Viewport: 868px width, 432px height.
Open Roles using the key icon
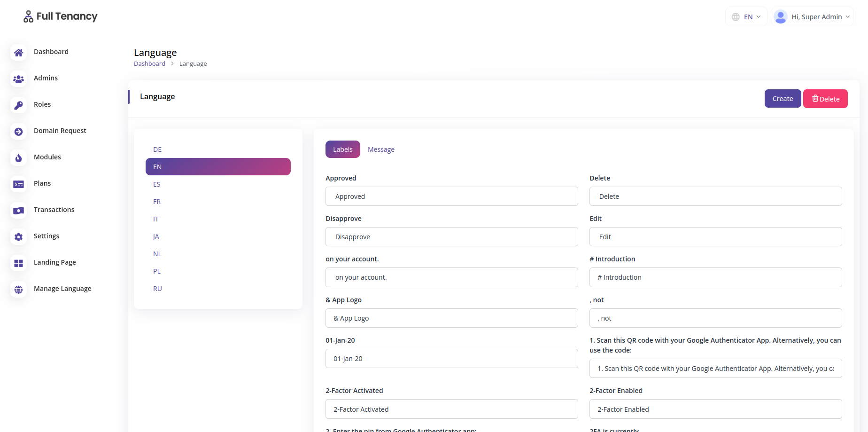click(x=18, y=105)
